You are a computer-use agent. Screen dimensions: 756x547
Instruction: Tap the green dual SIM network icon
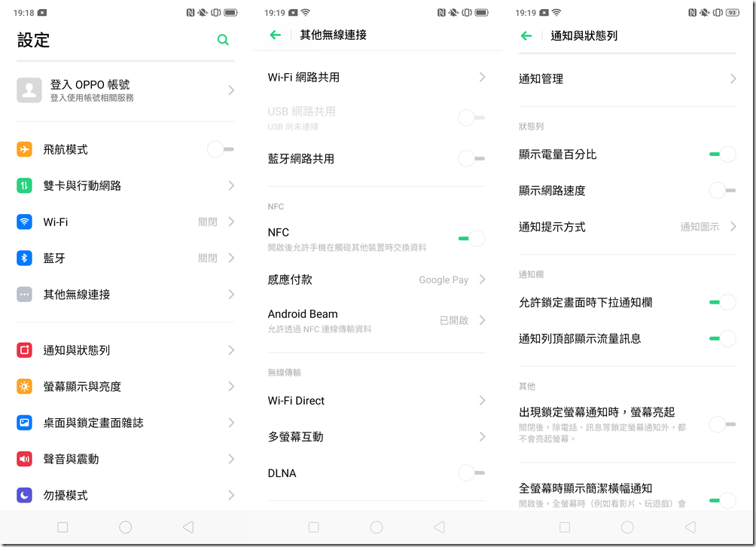pos(24,185)
